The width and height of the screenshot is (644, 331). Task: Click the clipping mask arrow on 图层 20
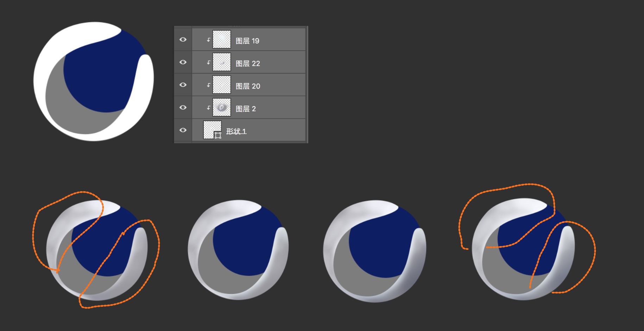[208, 85]
